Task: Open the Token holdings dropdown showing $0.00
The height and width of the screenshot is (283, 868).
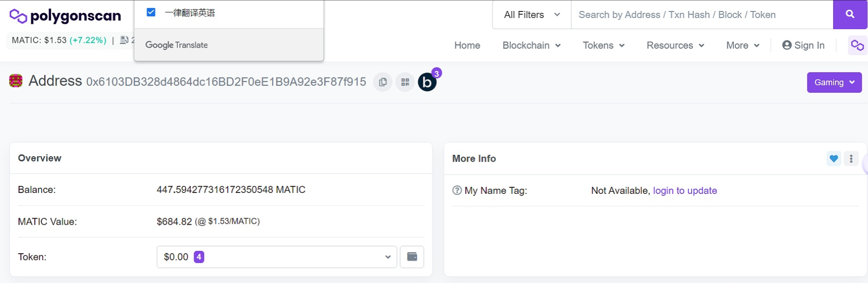Action: pyautogui.click(x=276, y=257)
